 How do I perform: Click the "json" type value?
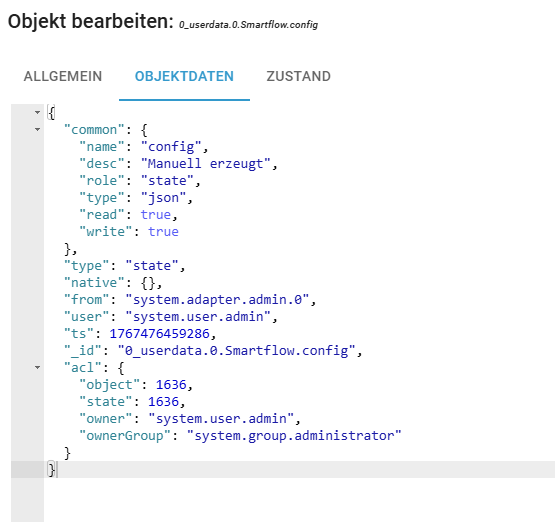point(163,197)
